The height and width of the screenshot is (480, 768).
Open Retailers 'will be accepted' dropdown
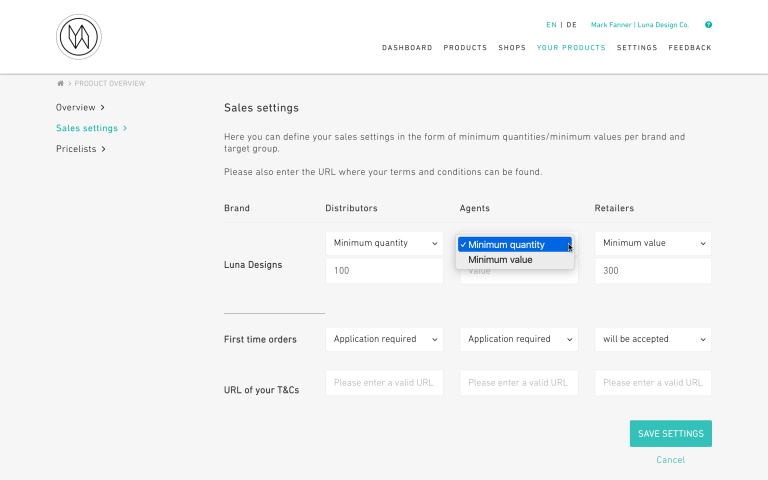(653, 339)
